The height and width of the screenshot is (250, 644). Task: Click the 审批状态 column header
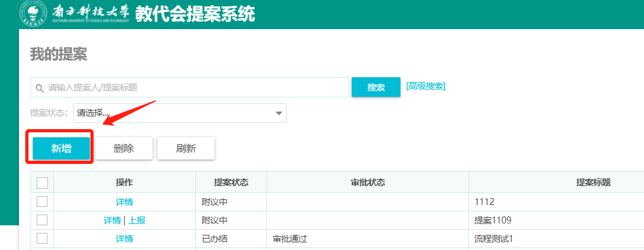(x=368, y=182)
